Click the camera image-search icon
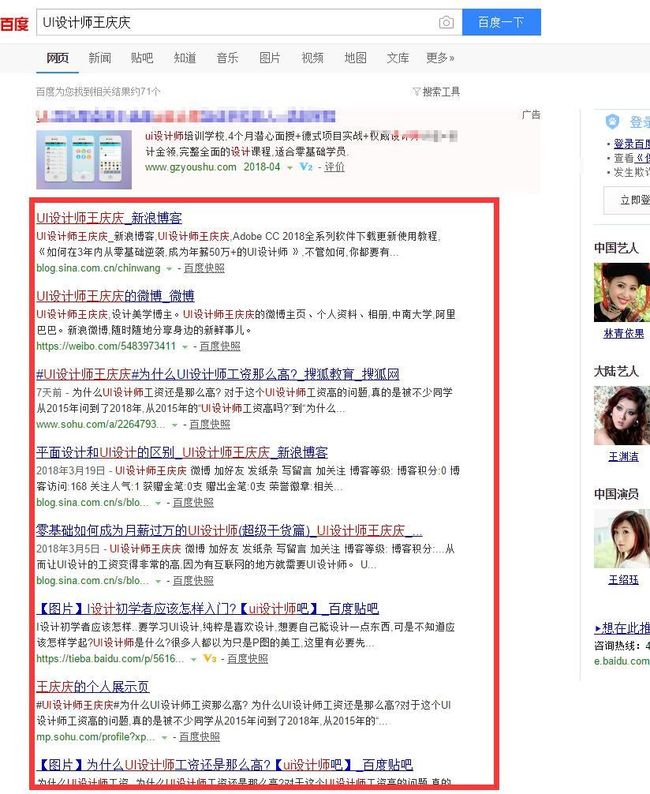 [446, 22]
